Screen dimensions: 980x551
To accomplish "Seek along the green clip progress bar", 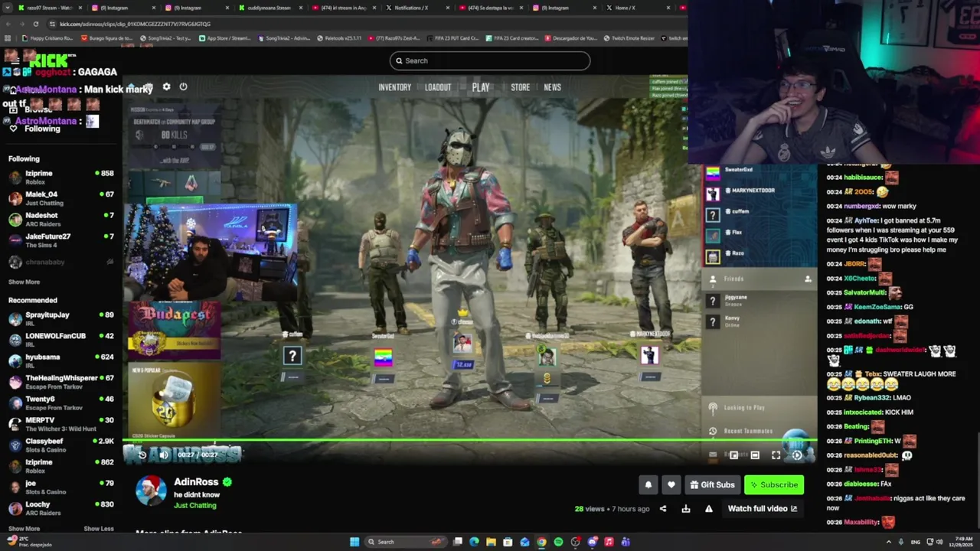I will click(469, 441).
